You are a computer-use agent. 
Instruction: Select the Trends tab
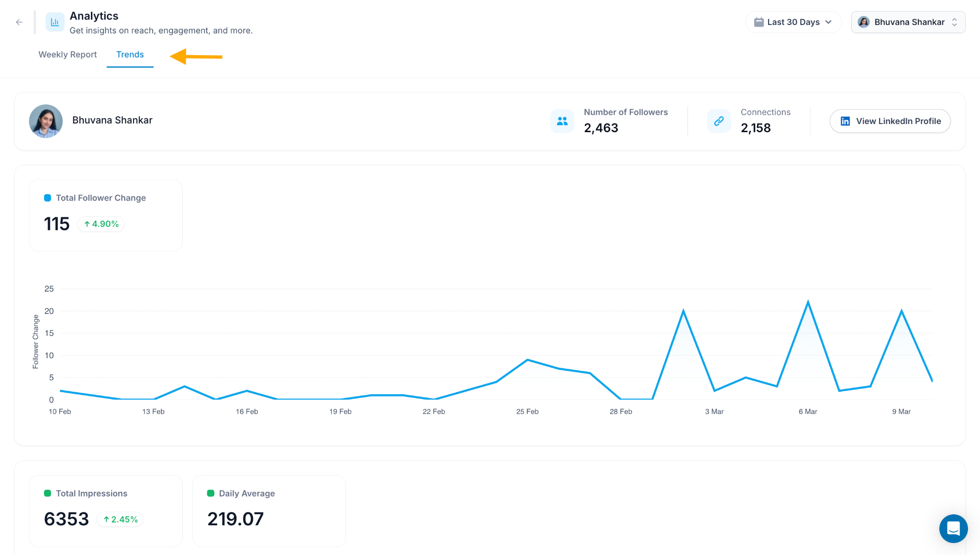[x=130, y=55]
